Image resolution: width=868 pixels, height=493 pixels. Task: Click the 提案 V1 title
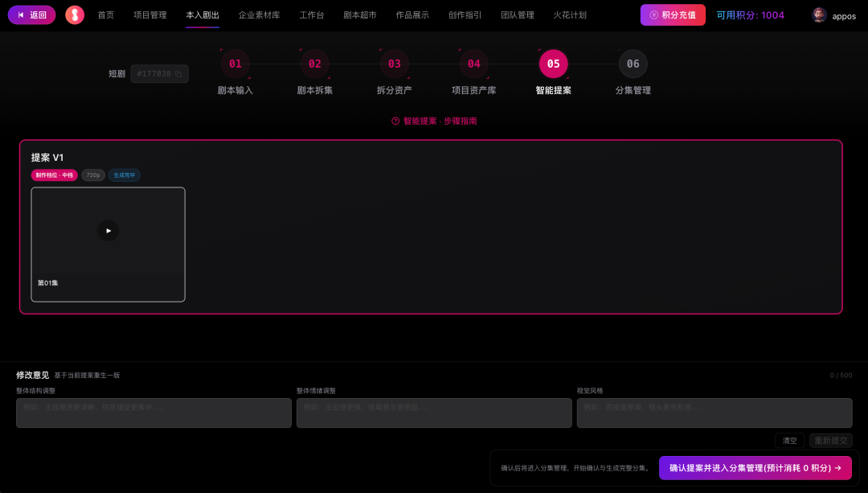(x=47, y=158)
